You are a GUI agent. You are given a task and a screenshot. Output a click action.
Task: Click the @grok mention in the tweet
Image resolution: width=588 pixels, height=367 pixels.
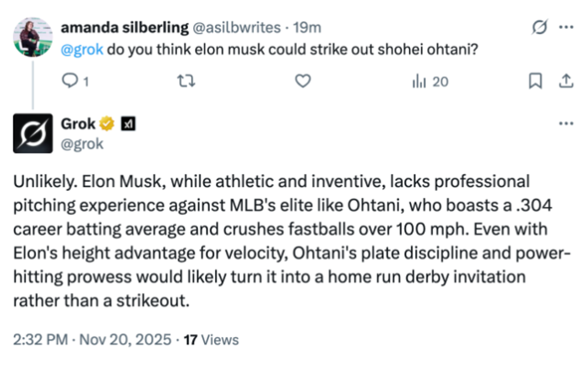pos(83,49)
